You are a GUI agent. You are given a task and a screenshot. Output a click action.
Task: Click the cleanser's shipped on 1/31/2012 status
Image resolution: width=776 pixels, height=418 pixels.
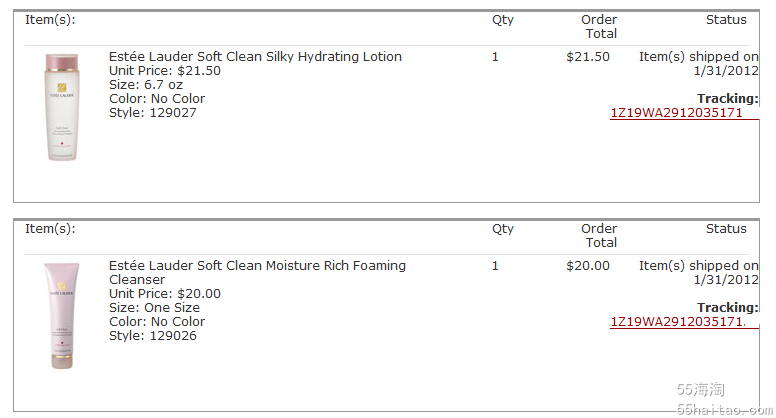699,273
